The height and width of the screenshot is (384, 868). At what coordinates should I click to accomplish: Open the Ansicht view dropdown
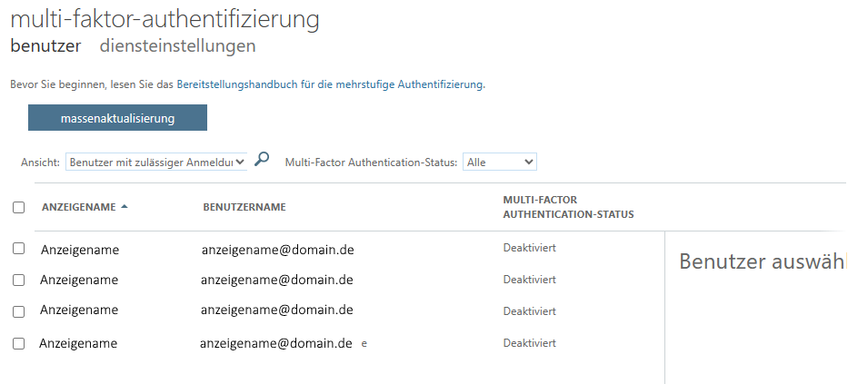click(156, 162)
